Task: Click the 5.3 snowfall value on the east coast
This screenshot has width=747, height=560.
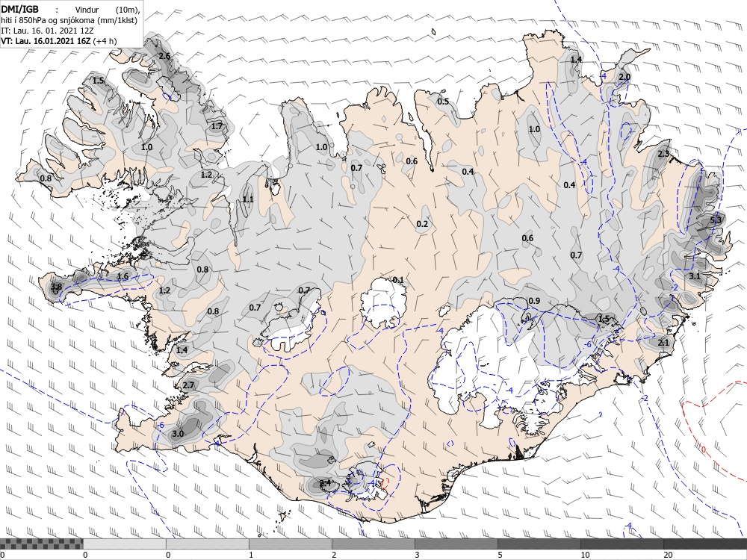Action: coord(716,220)
